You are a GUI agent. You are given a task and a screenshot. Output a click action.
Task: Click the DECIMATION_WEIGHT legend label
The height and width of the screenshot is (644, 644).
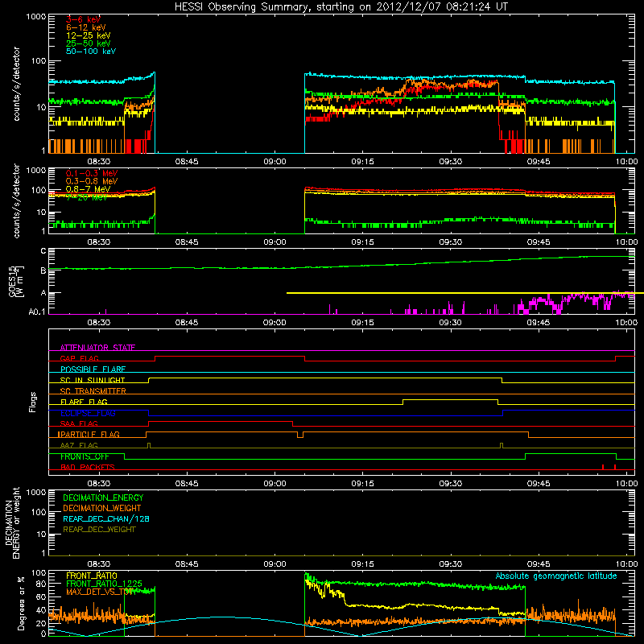[102, 508]
